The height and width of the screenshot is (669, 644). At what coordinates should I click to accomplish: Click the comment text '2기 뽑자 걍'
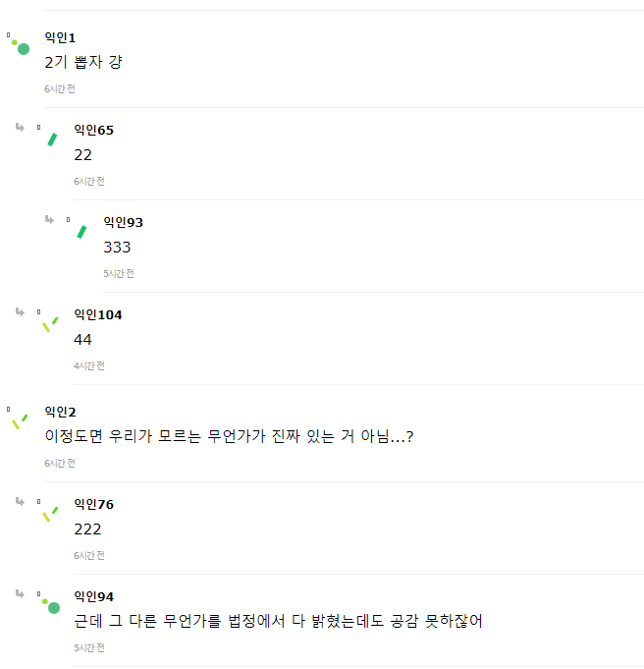[83, 62]
